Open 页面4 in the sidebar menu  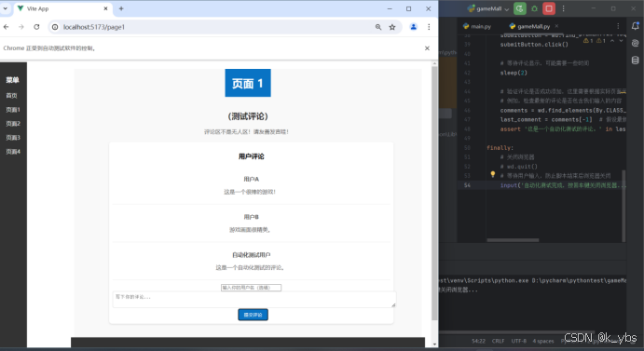(13, 152)
